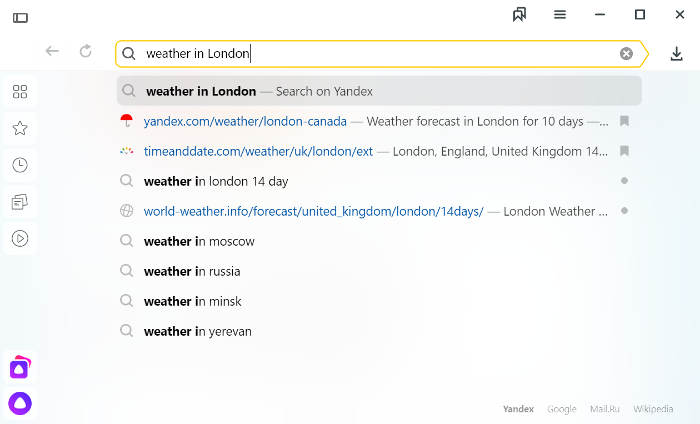Screen dimensions: 700x424
Task: Open the tableau grid icon in sidebar
Action: point(20,91)
